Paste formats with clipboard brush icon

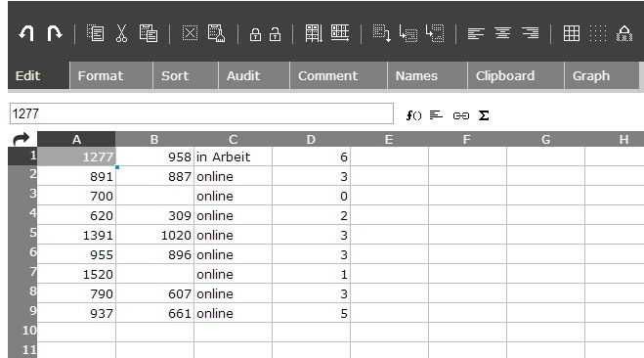point(216,33)
